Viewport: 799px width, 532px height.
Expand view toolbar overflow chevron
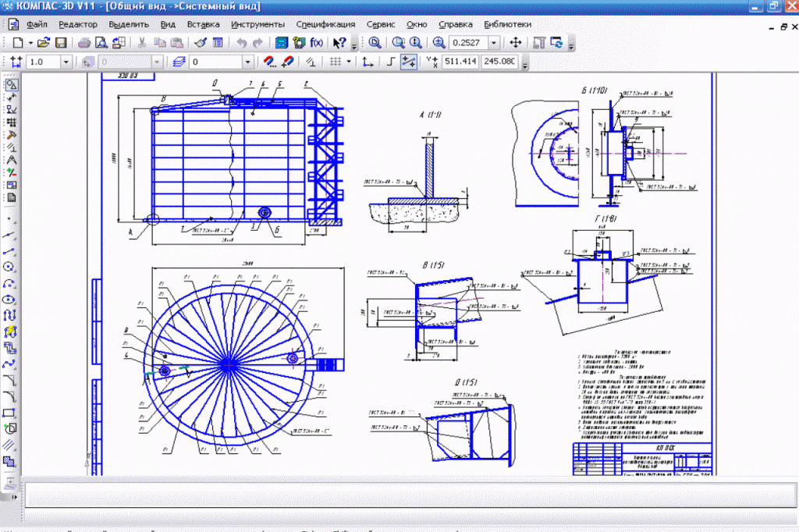(x=571, y=46)
